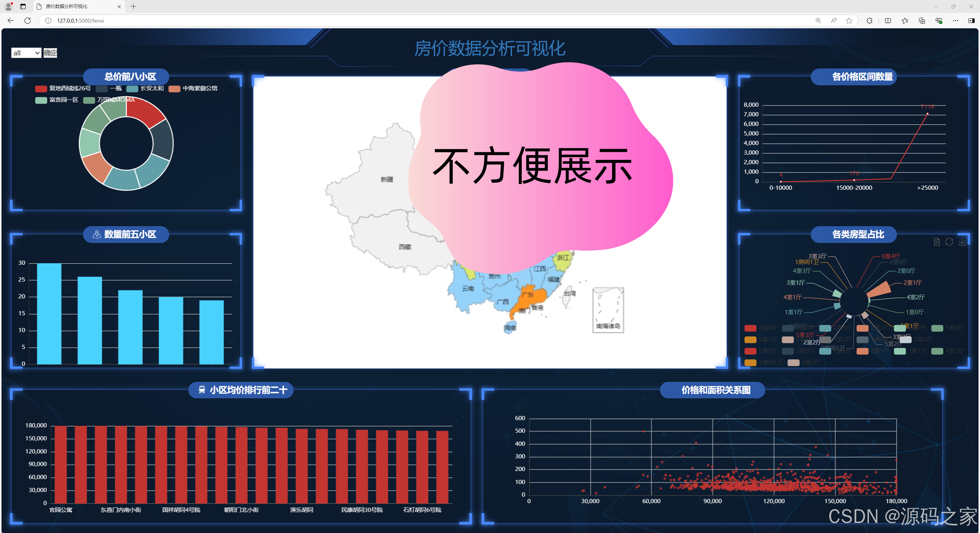Open a new tab with the plus button

(x=133, y=7)
